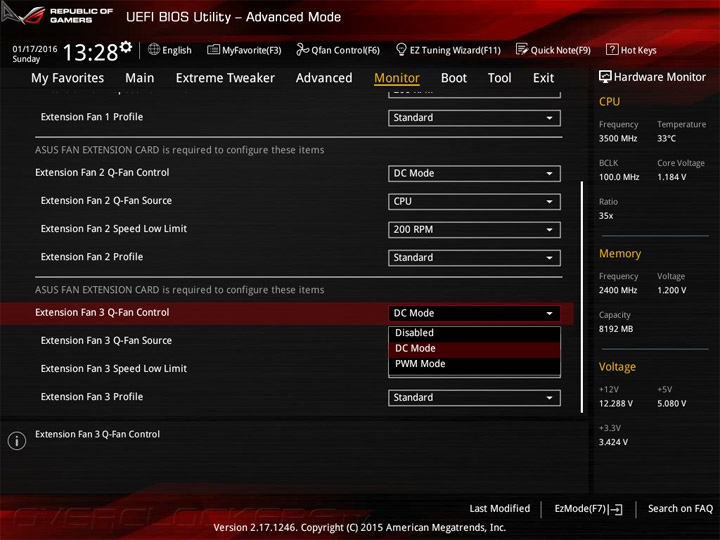The height and width of the screenshot is (540, 720).
Task: Click the 13:28 clock display
Action: tap(90, 52)
